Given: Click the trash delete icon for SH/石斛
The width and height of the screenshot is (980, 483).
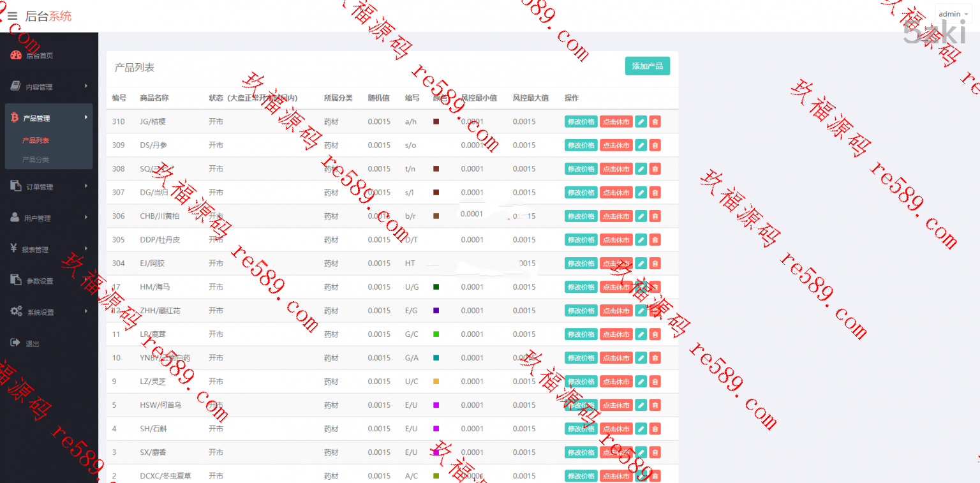Looking at the screenshot, I should 655,429.
